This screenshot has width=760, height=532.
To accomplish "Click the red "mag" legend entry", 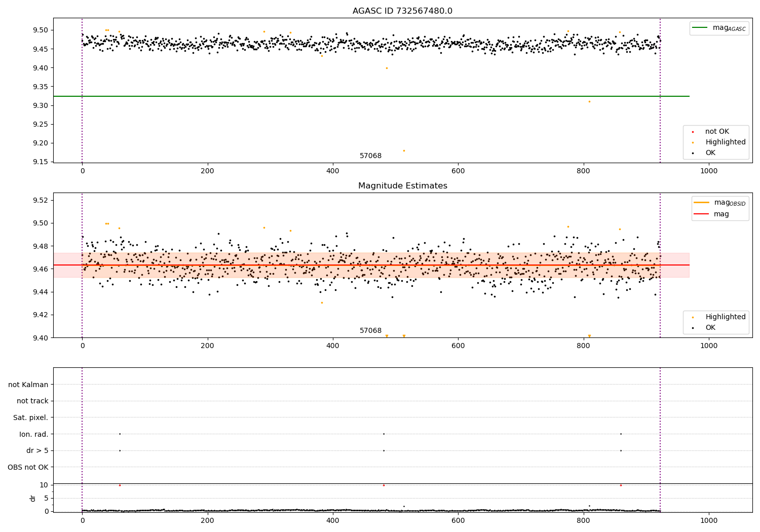I will [712, 214].
